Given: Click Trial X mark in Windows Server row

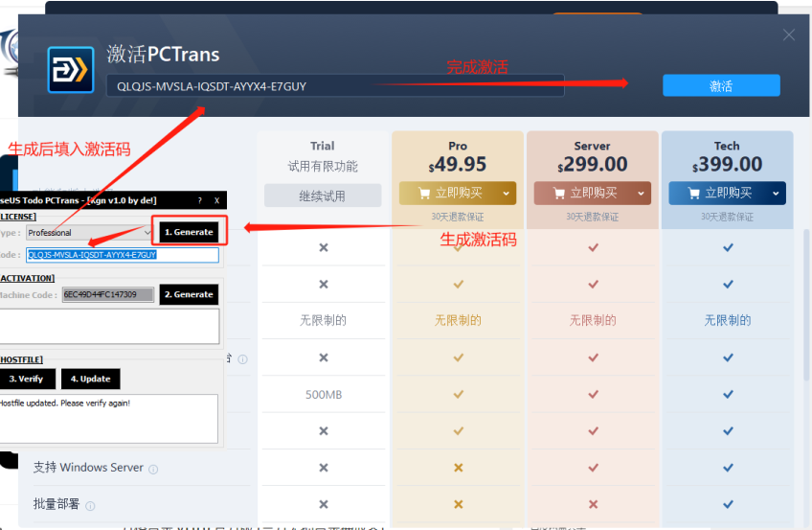Looking at the screenshot, I should click(324, 468).
